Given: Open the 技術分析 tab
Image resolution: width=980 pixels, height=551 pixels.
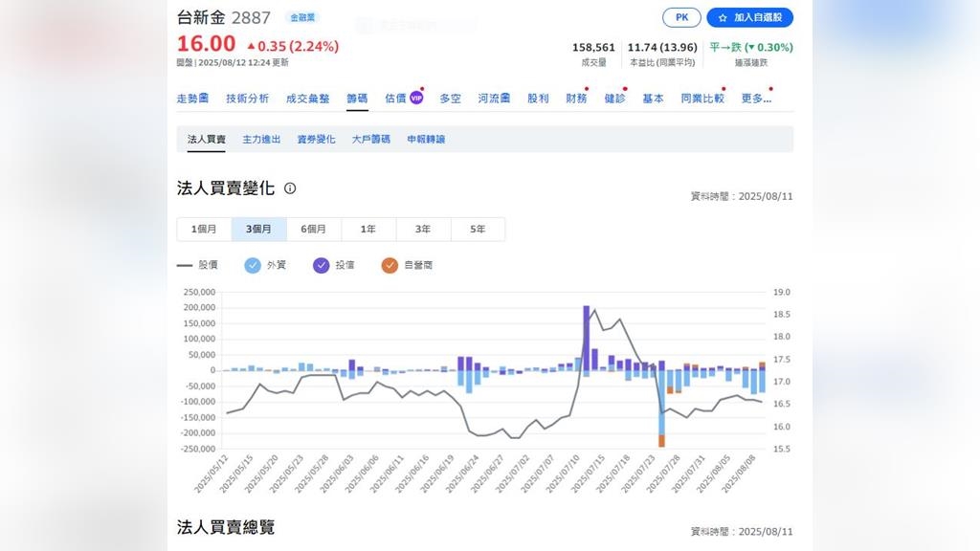Looking at the screenshot, I should click(x=247, y=99).
